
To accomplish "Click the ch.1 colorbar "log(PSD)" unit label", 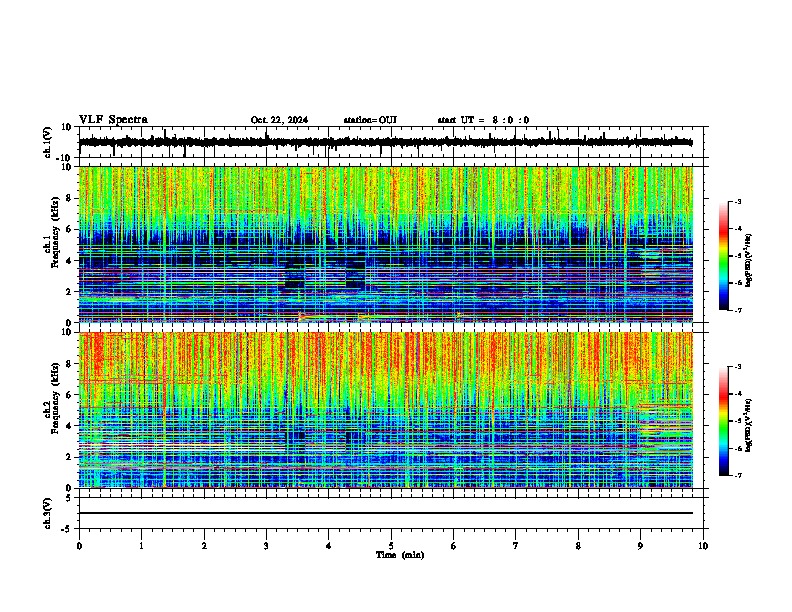I will point(748,261).
